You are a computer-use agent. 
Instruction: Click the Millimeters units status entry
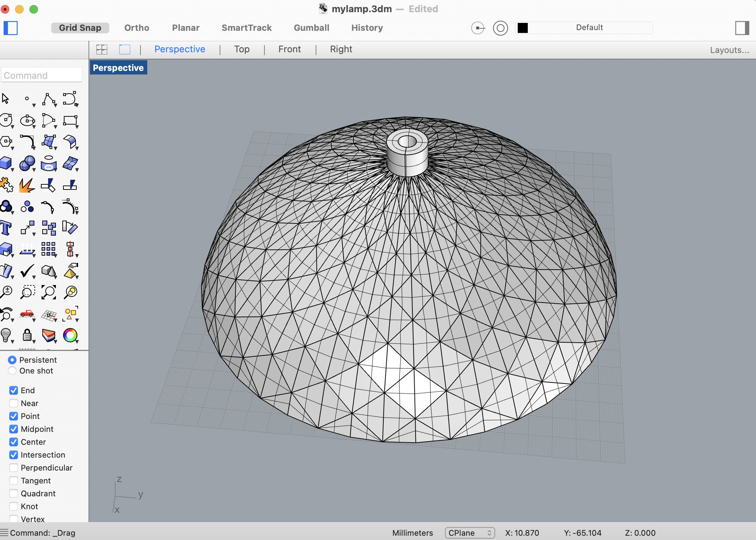pos(412,533)
